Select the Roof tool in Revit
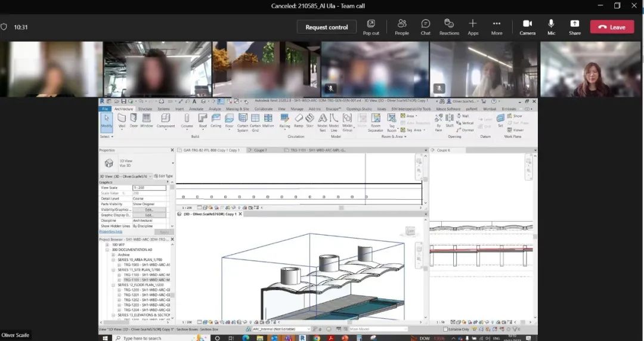This screenshot has width=644, height=341. point(203,121)
